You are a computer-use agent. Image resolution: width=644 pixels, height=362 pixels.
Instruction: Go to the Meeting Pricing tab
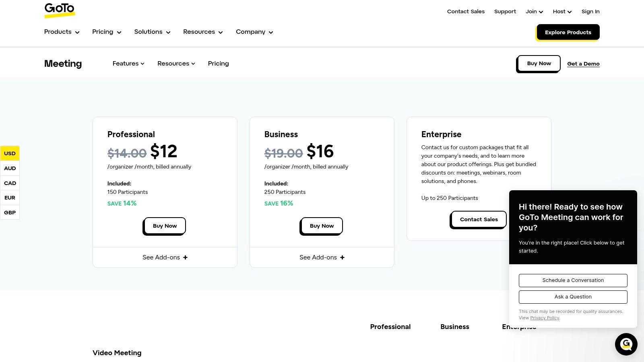[218, 64]
